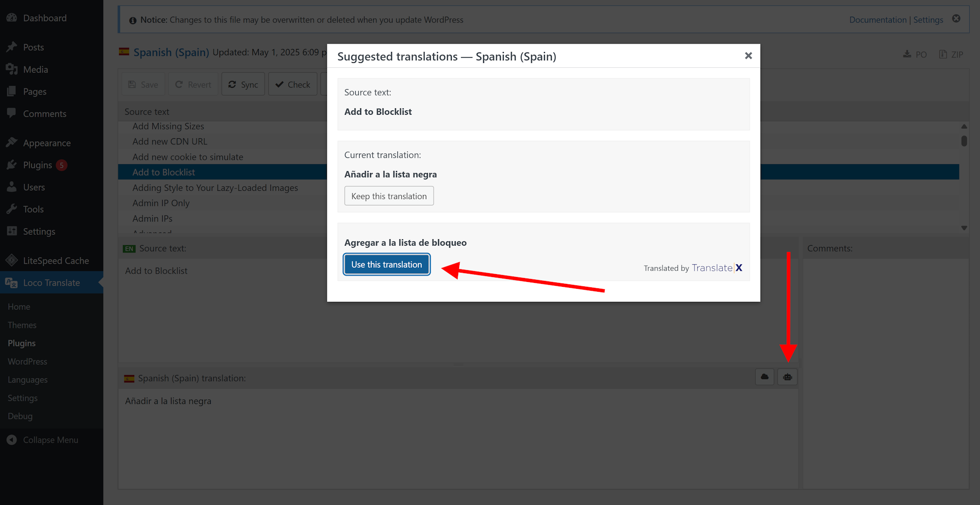Click the Users icon in sidebar
The height and width of the screenshot is (505, 980).
(12, 187)
